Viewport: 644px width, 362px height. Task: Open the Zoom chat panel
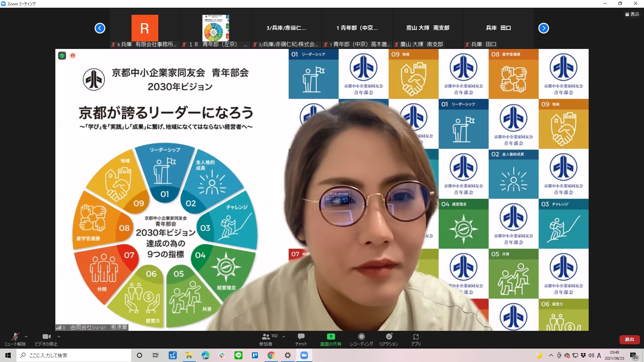301,339
